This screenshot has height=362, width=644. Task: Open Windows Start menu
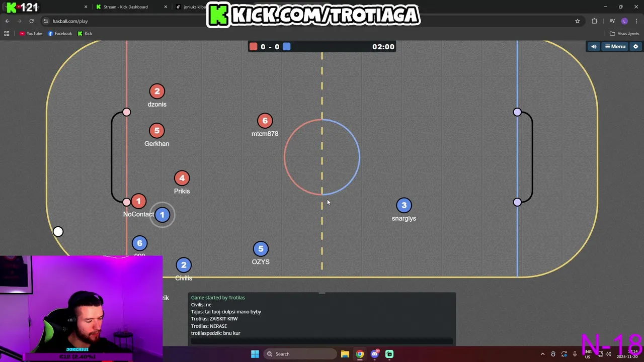click(255, 354)
